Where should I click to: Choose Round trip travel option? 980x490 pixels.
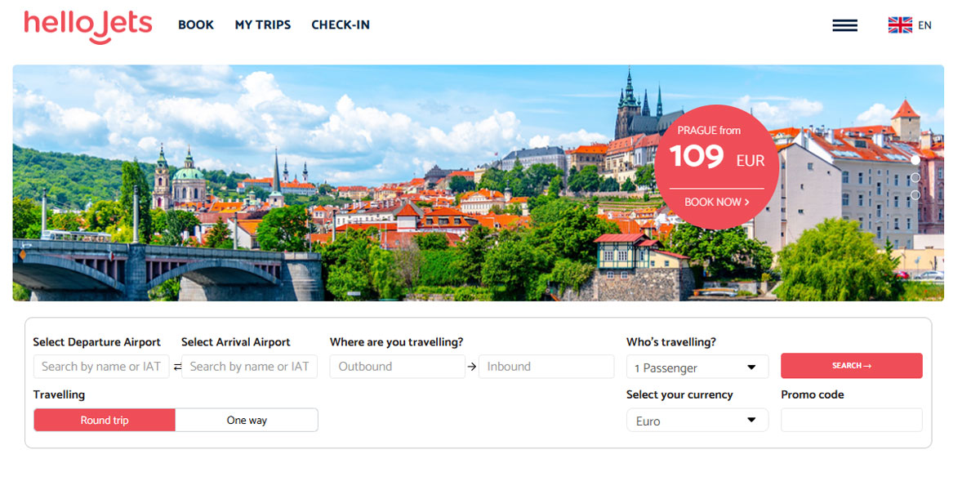pos(105,421)
